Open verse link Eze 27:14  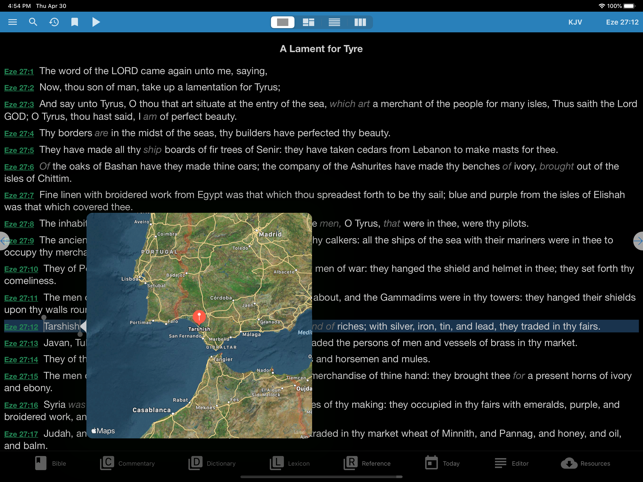click(x=21, y=360)
